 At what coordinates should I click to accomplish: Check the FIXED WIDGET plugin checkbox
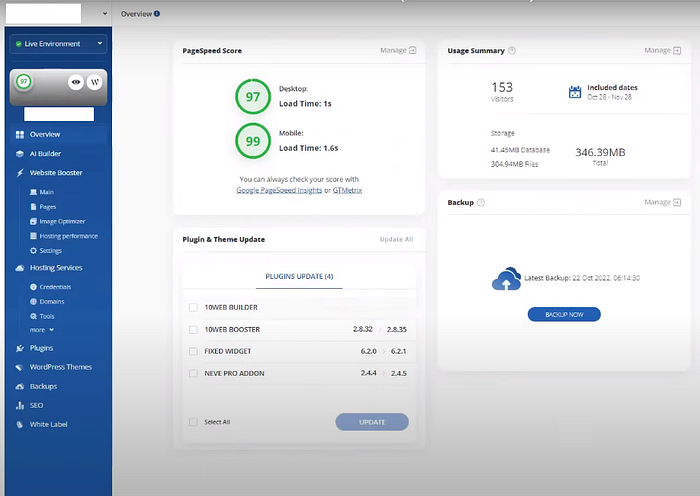pyautogui.click(x=193, y=351)
